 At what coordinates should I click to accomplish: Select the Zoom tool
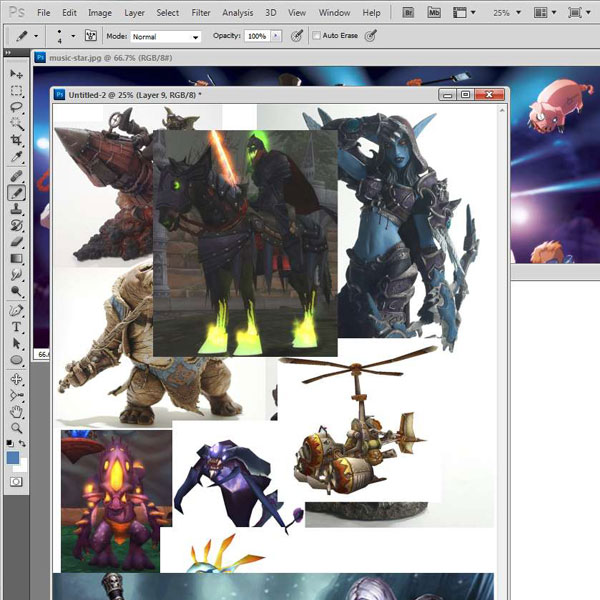tap(16, 428)
